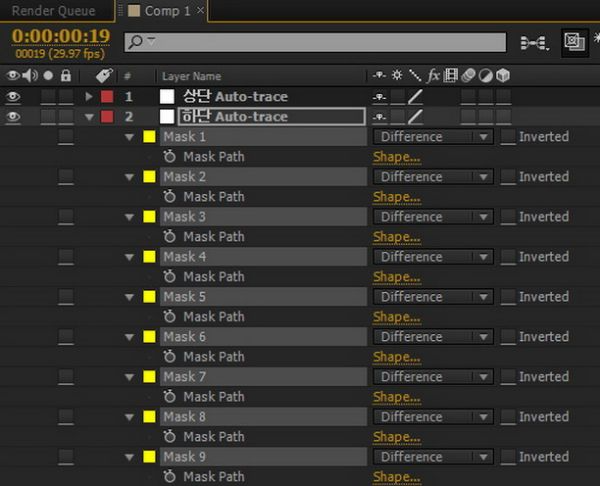The image size is (600, 486).
Task: Toggle Quality switch on layer 2
Action: point(415,117)
